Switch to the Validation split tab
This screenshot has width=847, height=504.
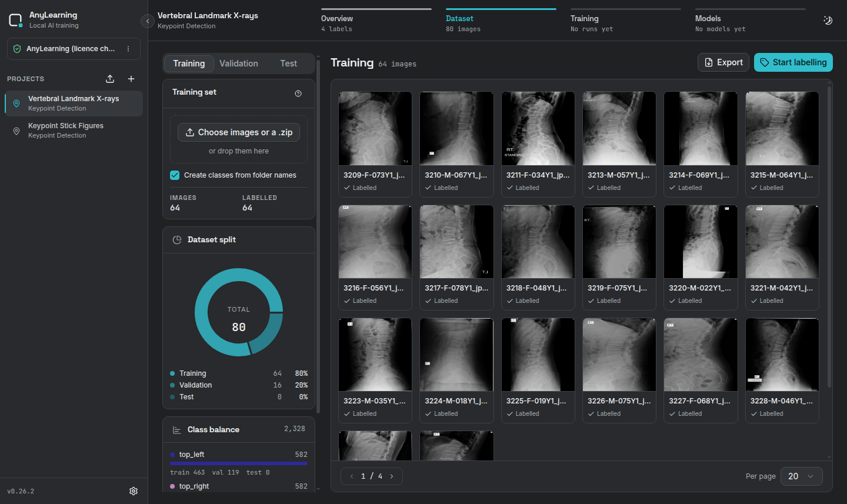pyautogui.click(x=239, y=64)
